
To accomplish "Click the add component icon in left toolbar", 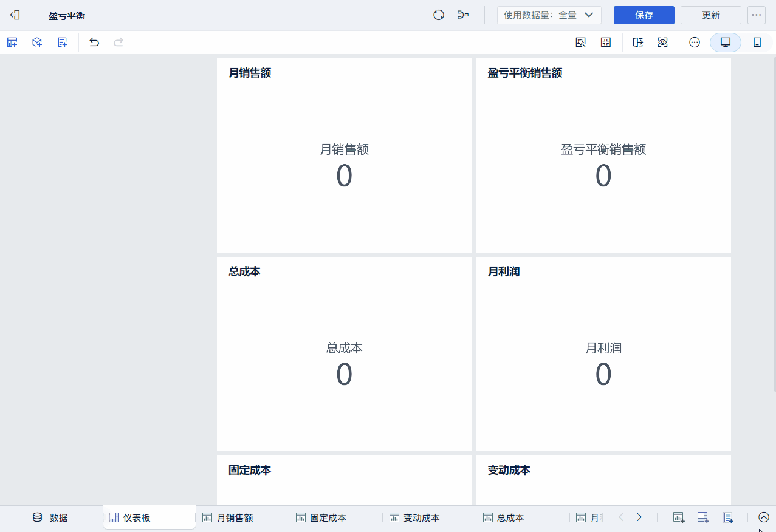I will point(12,43).
